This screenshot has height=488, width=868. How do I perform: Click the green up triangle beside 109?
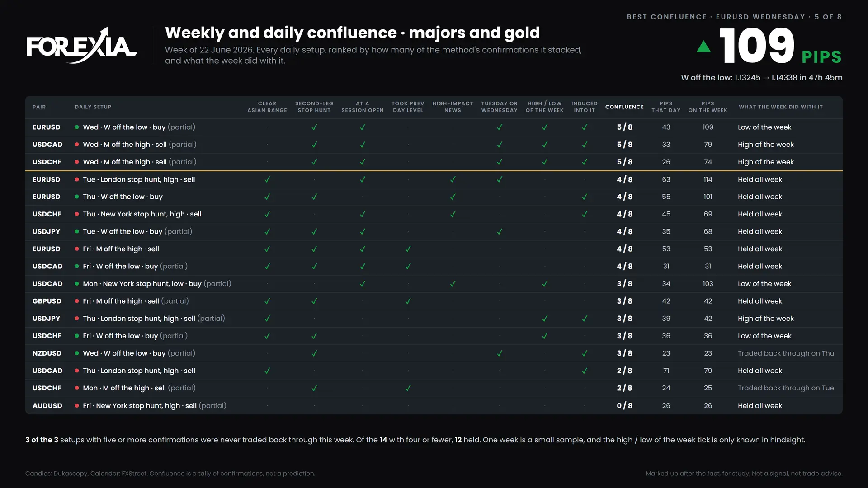pos(703,47)
